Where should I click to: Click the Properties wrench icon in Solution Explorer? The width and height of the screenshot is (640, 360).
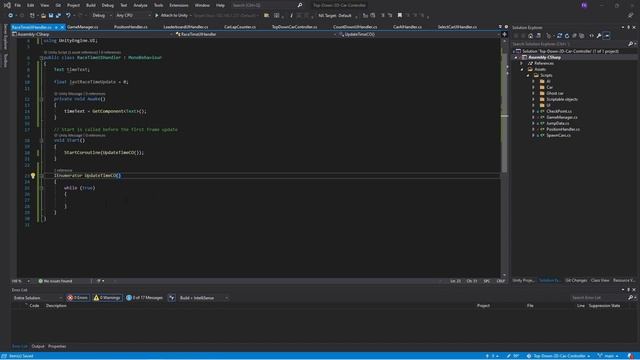[x=599, y=36]
